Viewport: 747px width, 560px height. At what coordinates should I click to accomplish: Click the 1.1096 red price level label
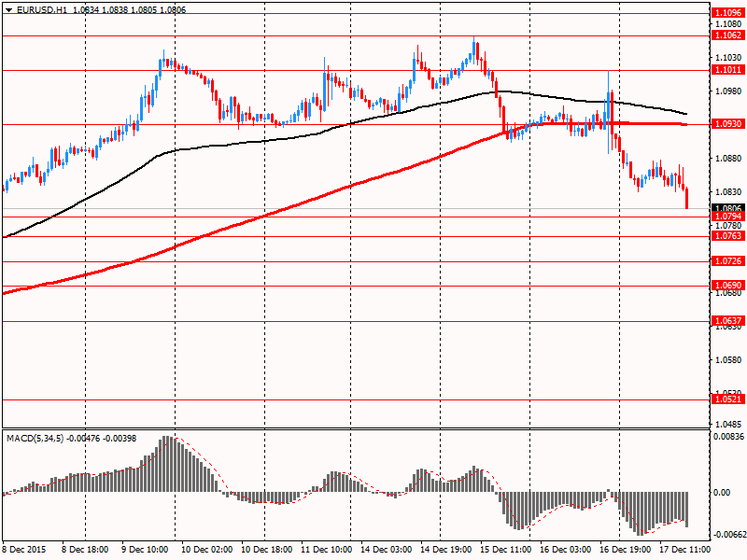728,13
